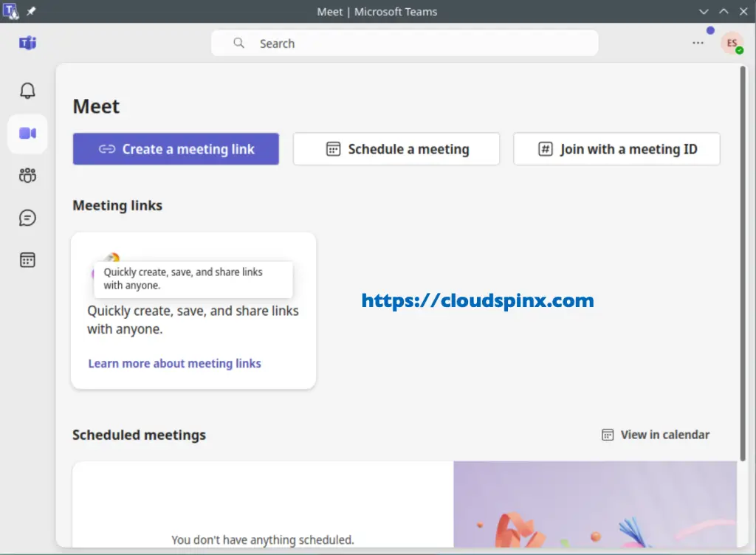The height and width of the screenshot is (555, 756).
Task: Click the search magnifier icon
Action: (x=238, y=43)
